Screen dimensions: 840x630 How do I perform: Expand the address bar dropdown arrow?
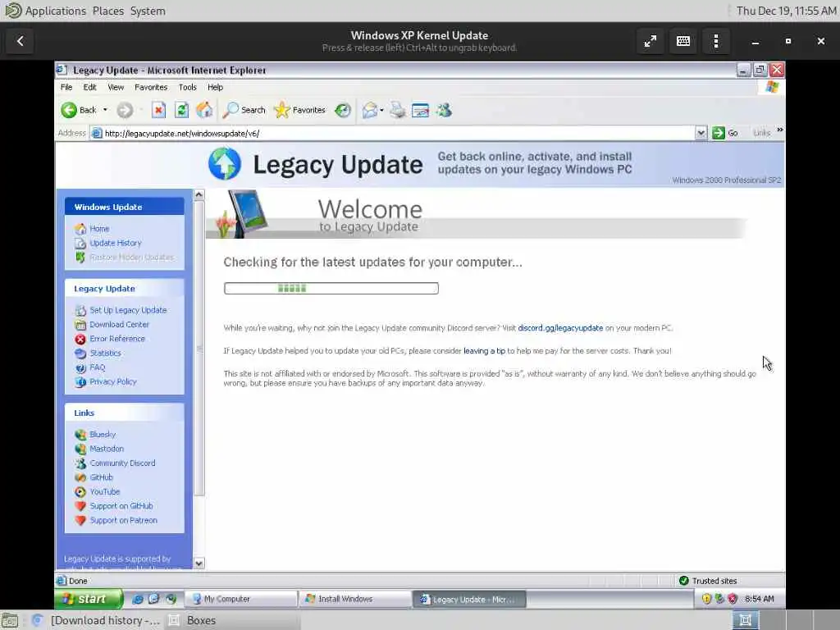(701, 133)
